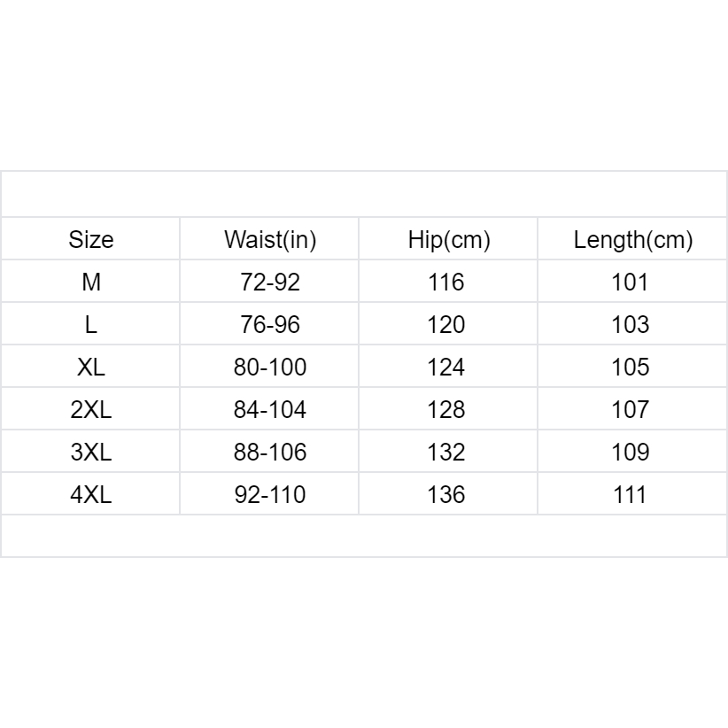Screen dimensions: 728x728
Task: Select the 92-110 waist cell
Action: (270, 494)
